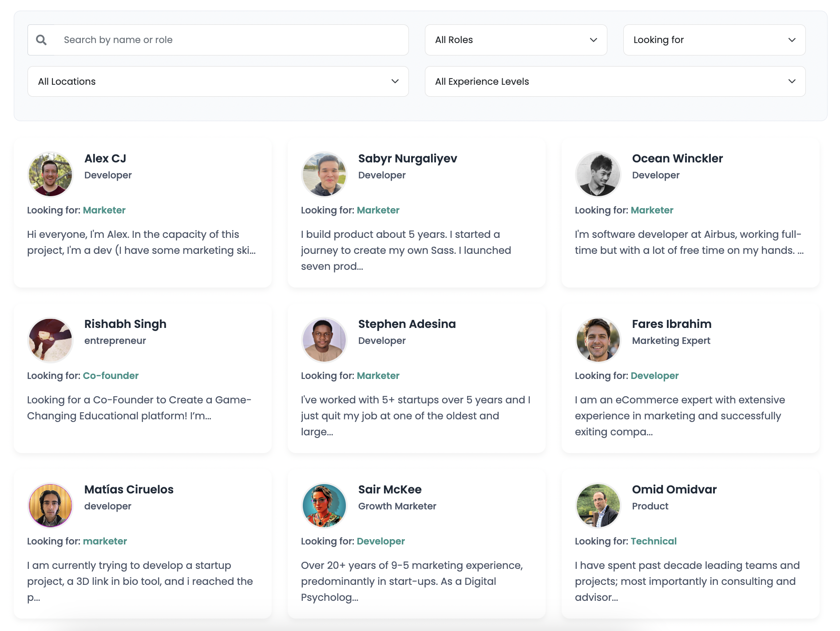Open the All Experience Levels dropdown
Viewport: 840px width, 631px height.
tap(615, 81)
